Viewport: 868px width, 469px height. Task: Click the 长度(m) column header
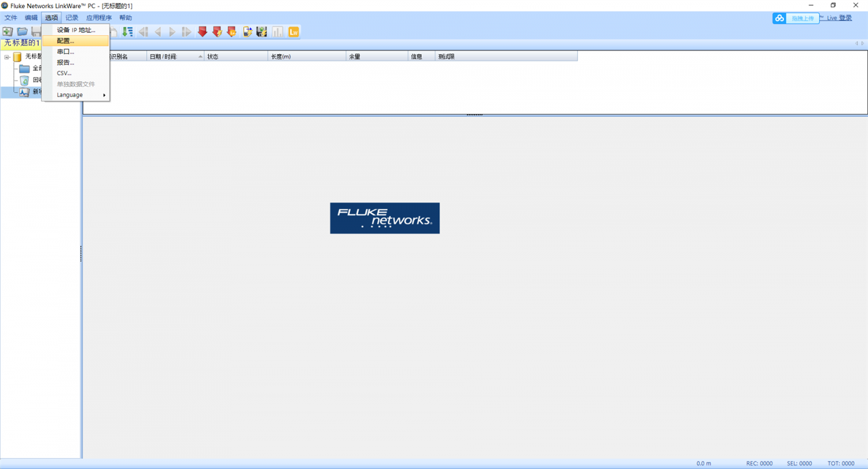tap(307, 57)
